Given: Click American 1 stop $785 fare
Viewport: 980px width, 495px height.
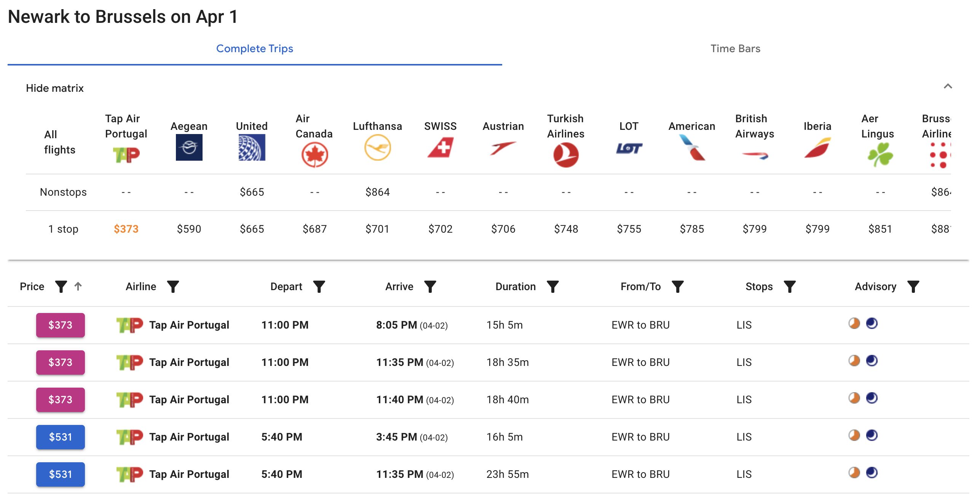Looking at the screenshot, I should pos(692,229).
